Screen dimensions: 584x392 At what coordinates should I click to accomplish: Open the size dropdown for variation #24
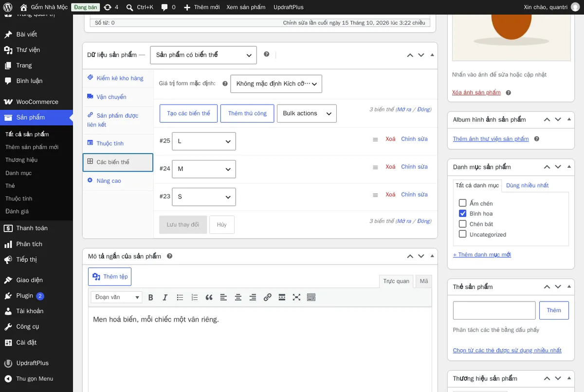click(x=204, y=169)
